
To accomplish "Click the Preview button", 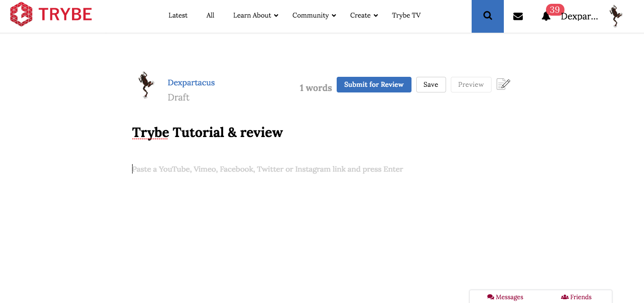I will 471,84.
